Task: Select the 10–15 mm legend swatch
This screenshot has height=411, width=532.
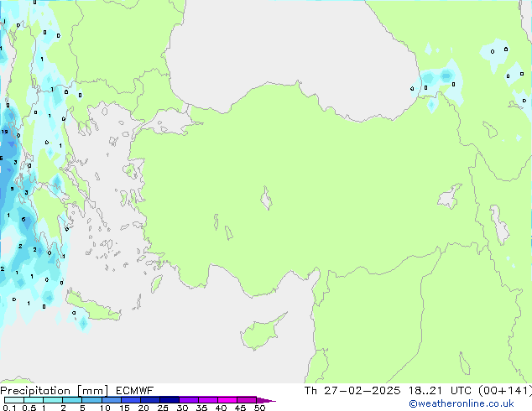Action: (111, 400)
